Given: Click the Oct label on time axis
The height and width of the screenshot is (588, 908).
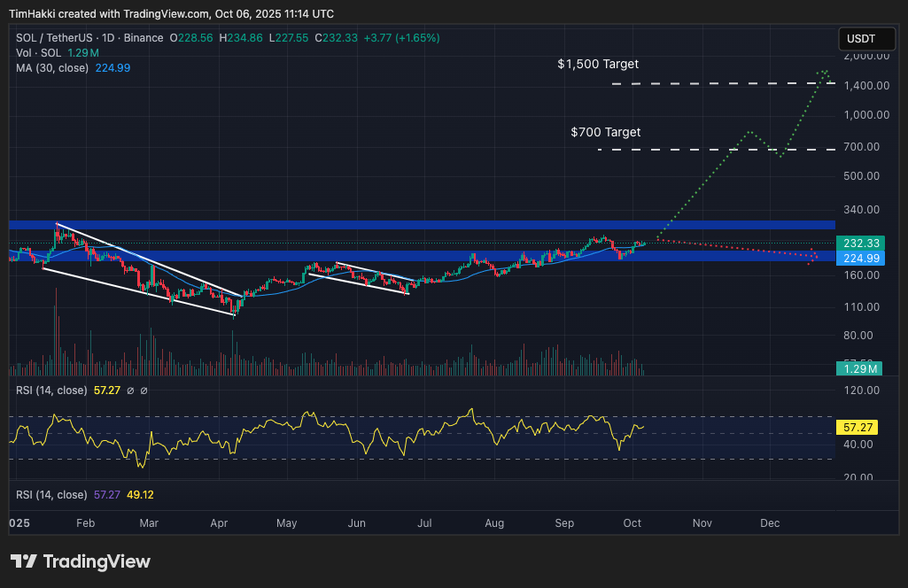Looking at the screenshot, I should 631,523.
